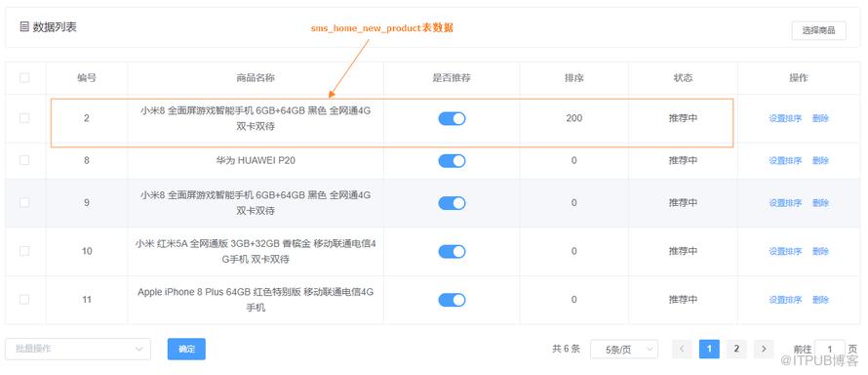Click 删除 for row number 9
868x375 pixels.
pos(820,203)
